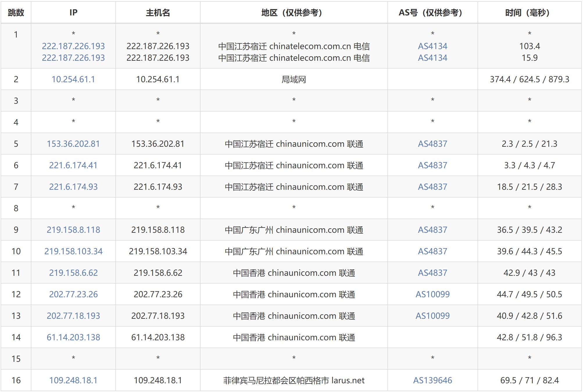Click the 跳数 column header

tap(16, 12)
